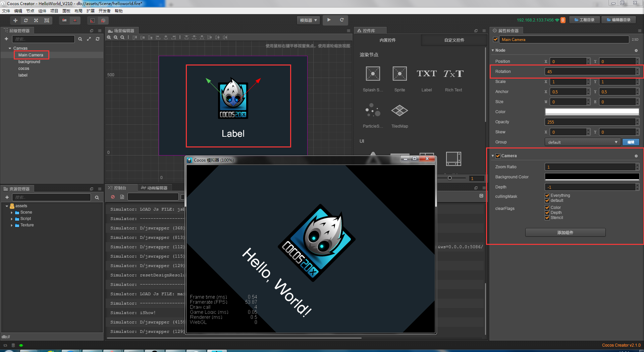Uncheck default in cullingMask
The height and width of the screenshot is (352, 644).
coord(547,201)
